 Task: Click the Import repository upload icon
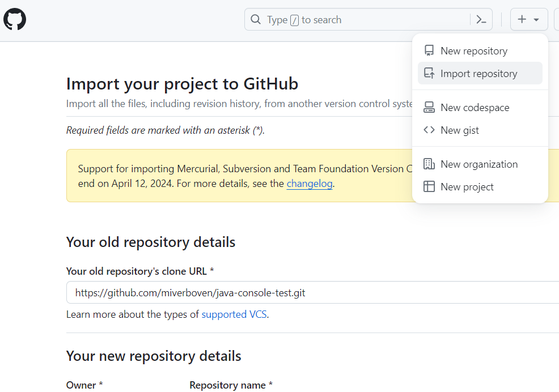coord(429,74)
